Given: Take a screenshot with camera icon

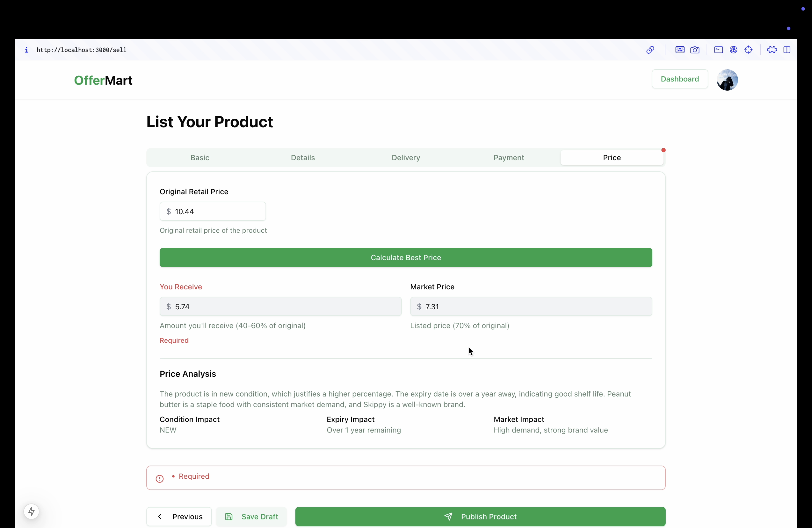Looking at the screenshot, I should coord(695,50).
